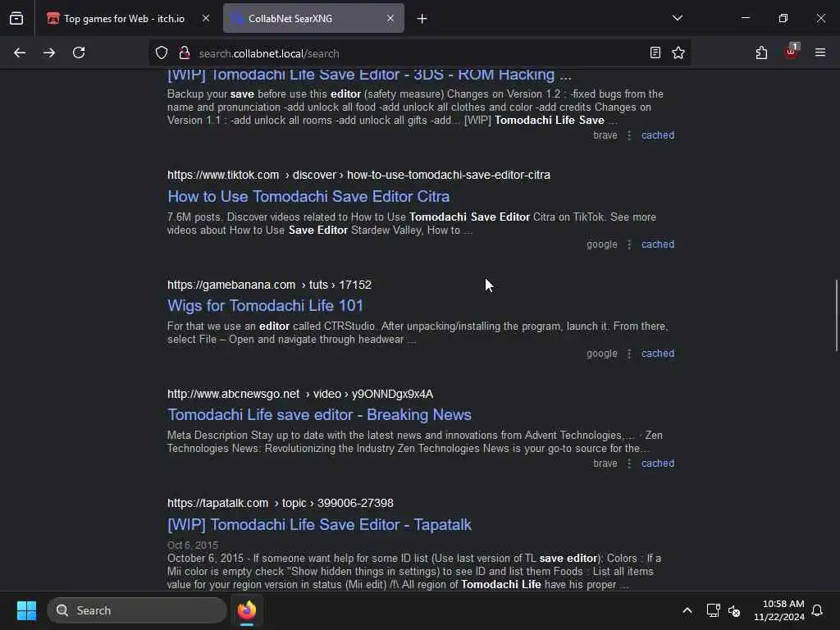
Task: Reload the current page
Action: tap(79, 52)
